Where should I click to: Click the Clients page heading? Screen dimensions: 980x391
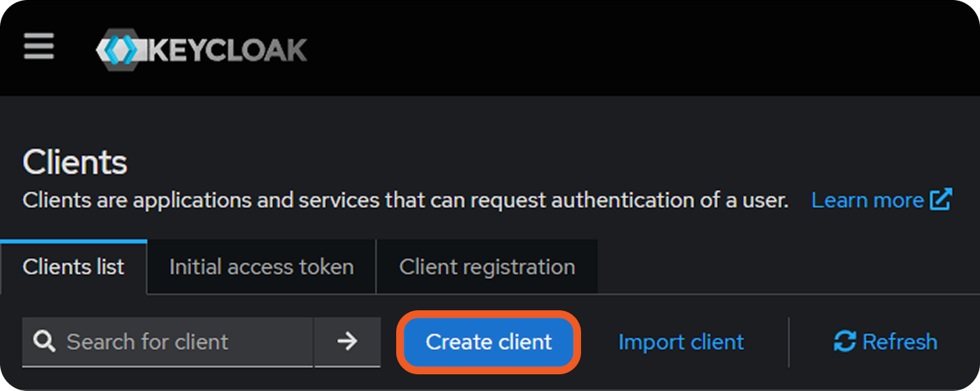(75, 163)
